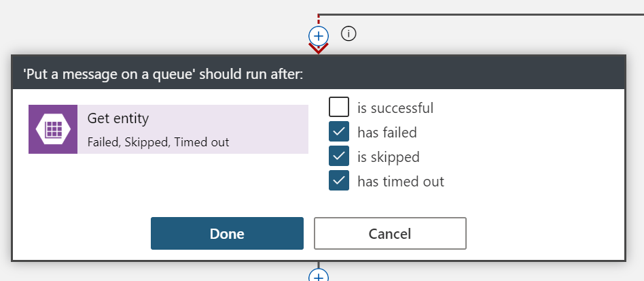Enable the 'is successful' checkbox
Image resolution: width=644 pixels, height=281 pixels.
point(339,108)
